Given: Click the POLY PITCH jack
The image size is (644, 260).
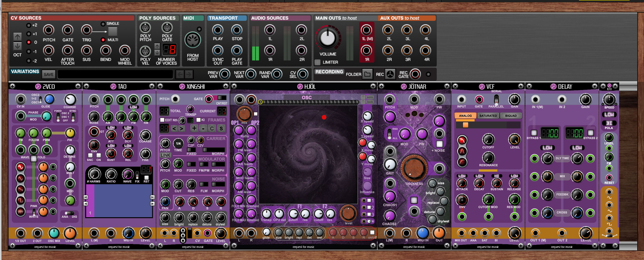Looking at the screenshot, I should tap(145, 28).
